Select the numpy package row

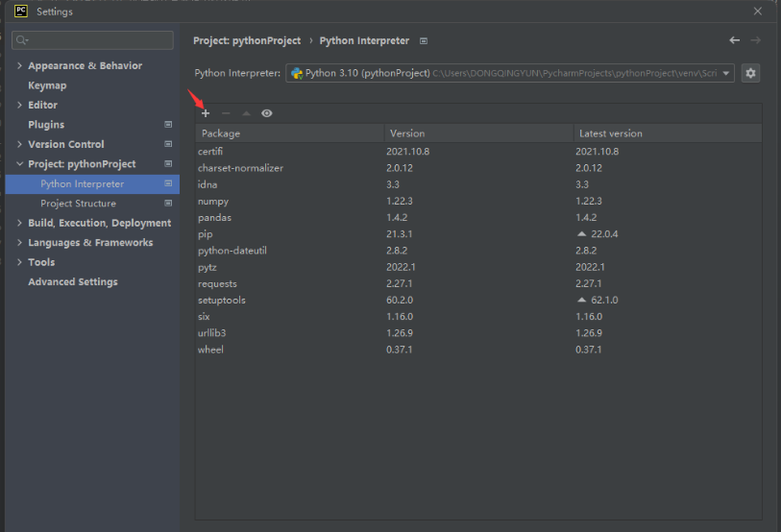point(478,201)
